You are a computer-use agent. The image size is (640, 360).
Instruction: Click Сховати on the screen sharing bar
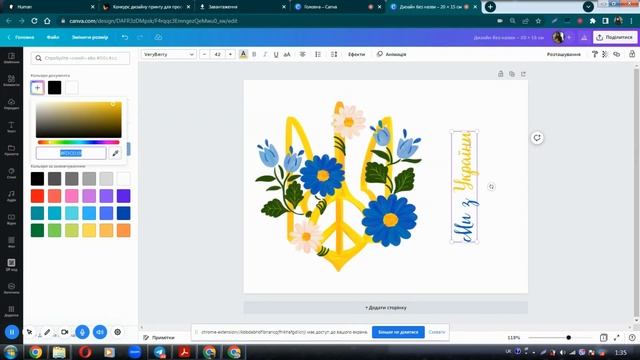tap(437, 332)
